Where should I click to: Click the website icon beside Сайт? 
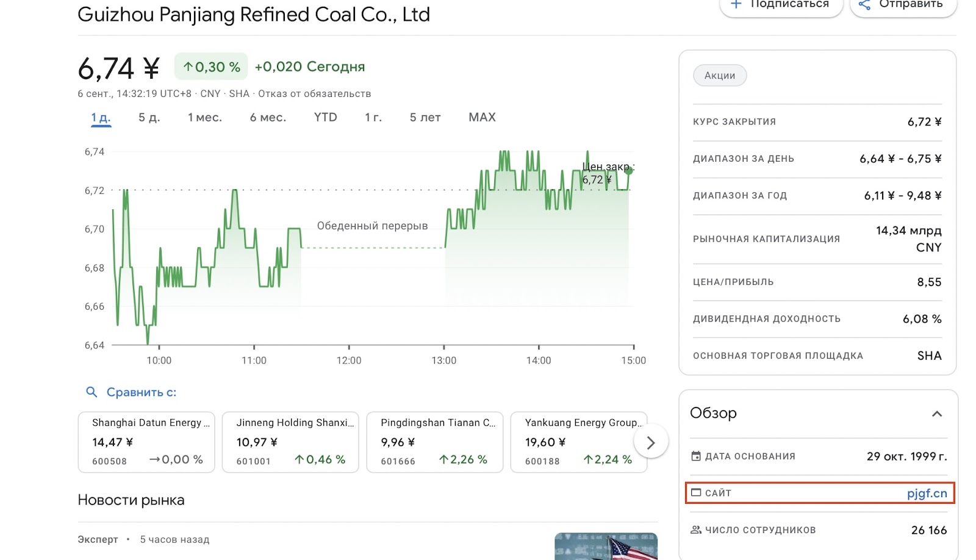696,493
